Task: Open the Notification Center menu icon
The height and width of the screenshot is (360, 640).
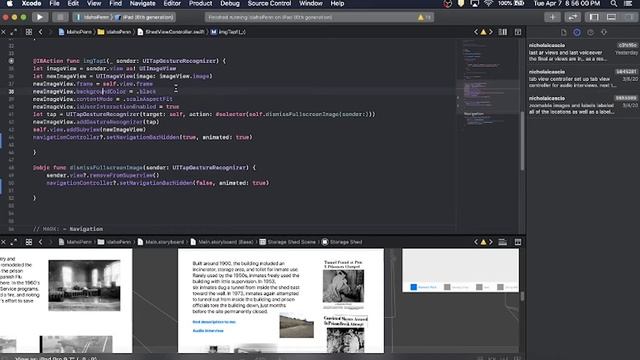Action: tap(628, 3)
